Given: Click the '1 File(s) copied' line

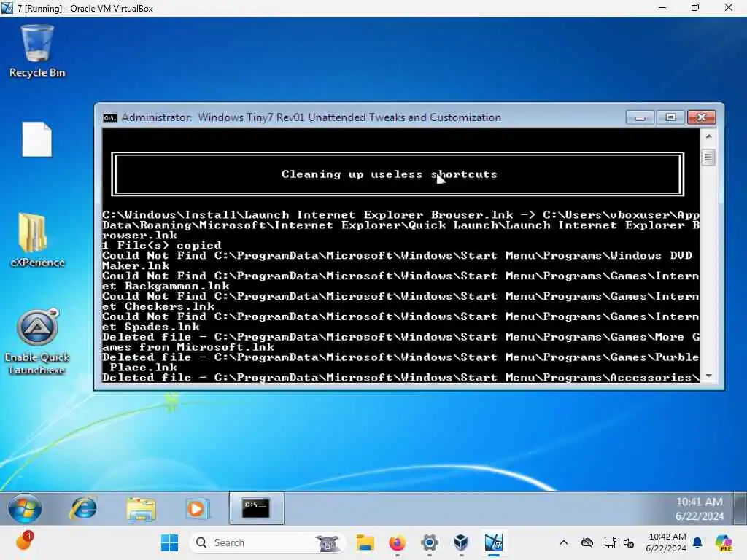Looking at the screenshot, I should 162,245.
